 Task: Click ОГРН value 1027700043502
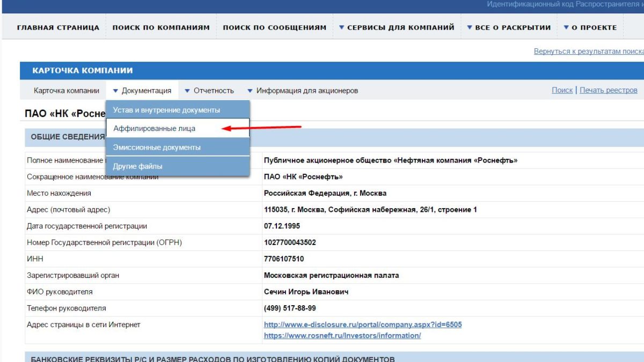(290, 242)
